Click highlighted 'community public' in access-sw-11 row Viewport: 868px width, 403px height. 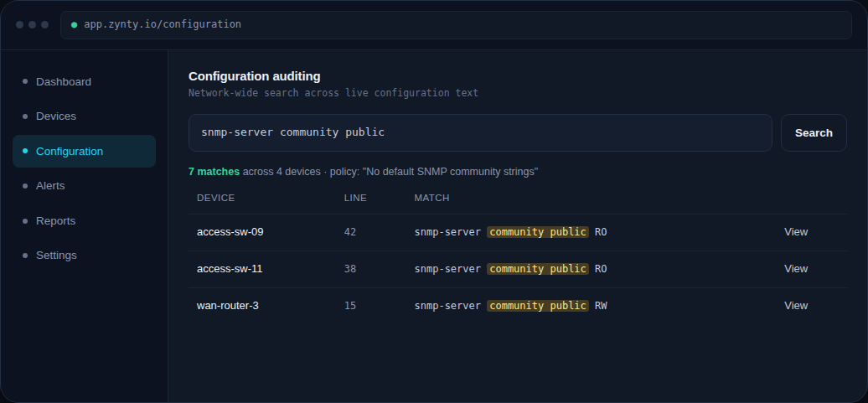pyautogui.click(x=538, y=269)
